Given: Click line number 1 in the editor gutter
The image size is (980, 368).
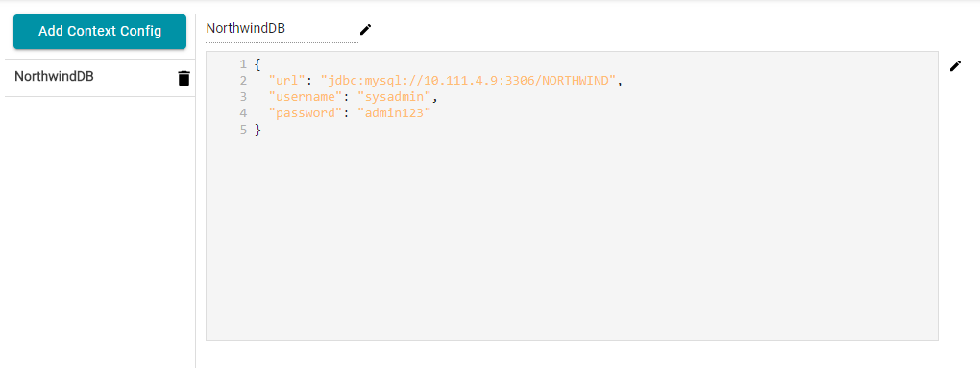Looking at the screenshot, I should [x=243, y=64].
